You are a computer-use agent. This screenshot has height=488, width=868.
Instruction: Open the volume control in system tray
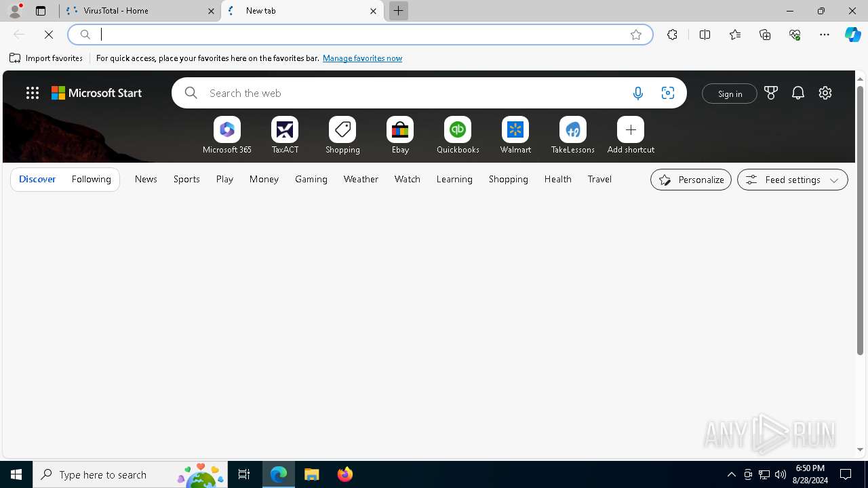coord(781,474)
